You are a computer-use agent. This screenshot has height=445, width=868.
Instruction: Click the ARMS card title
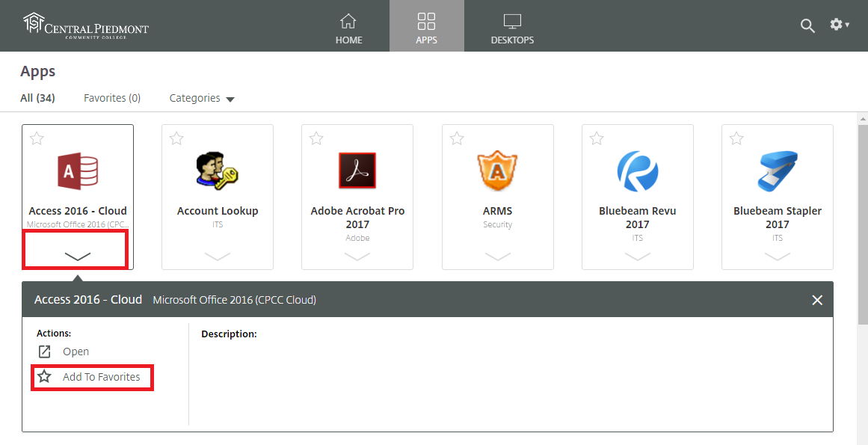click(x=497, y=211)
